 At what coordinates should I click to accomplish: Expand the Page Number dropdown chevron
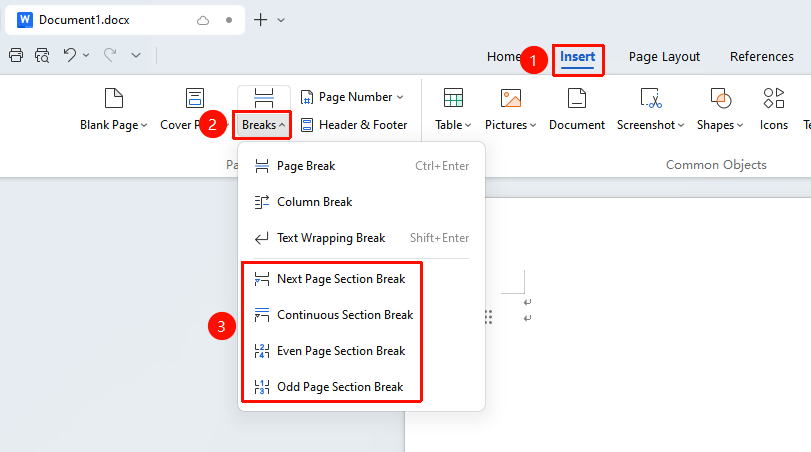pyautogui.click(x=400, y=97)
